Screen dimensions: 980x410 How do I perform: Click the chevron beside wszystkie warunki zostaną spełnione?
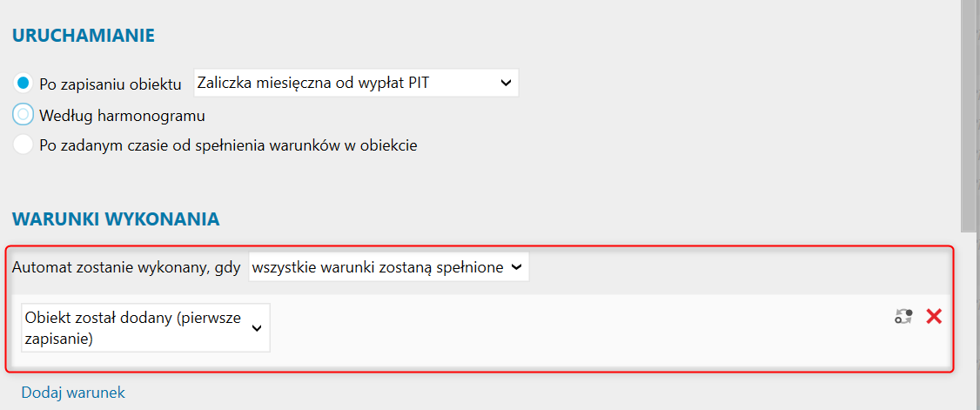click(x=516, y=267)
